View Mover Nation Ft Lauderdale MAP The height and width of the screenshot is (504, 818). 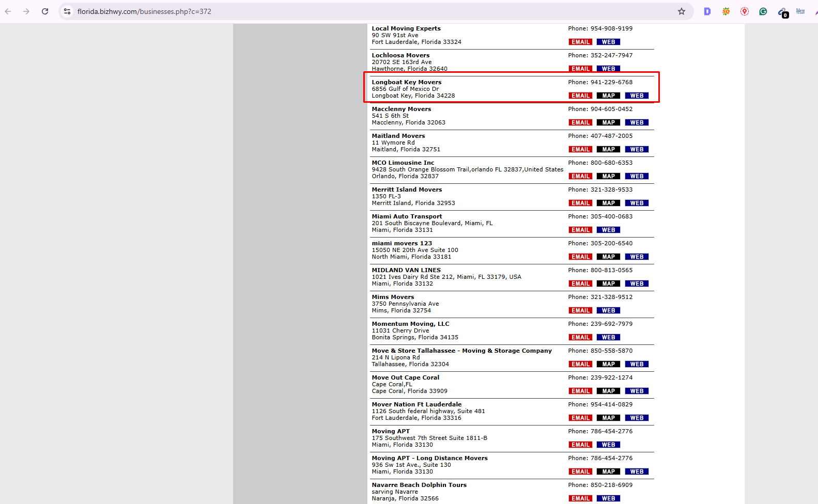pyautogui.click(x=608, y=418)
